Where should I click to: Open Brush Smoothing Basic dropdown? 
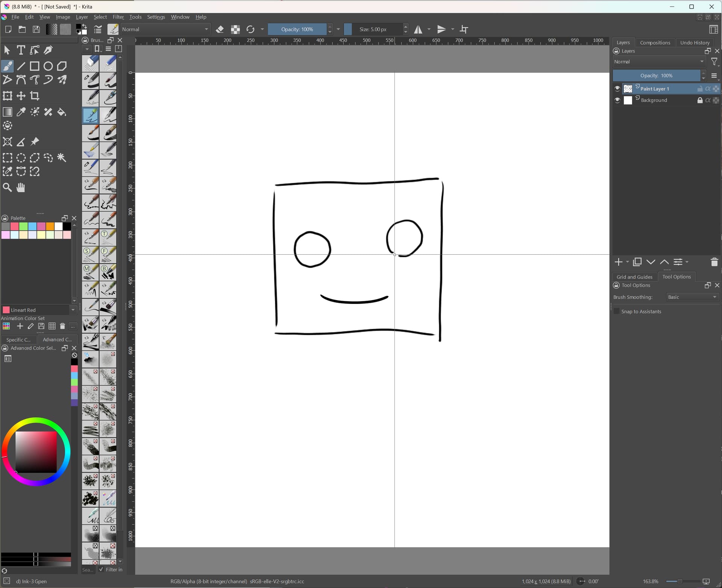[x=692, y=297]
